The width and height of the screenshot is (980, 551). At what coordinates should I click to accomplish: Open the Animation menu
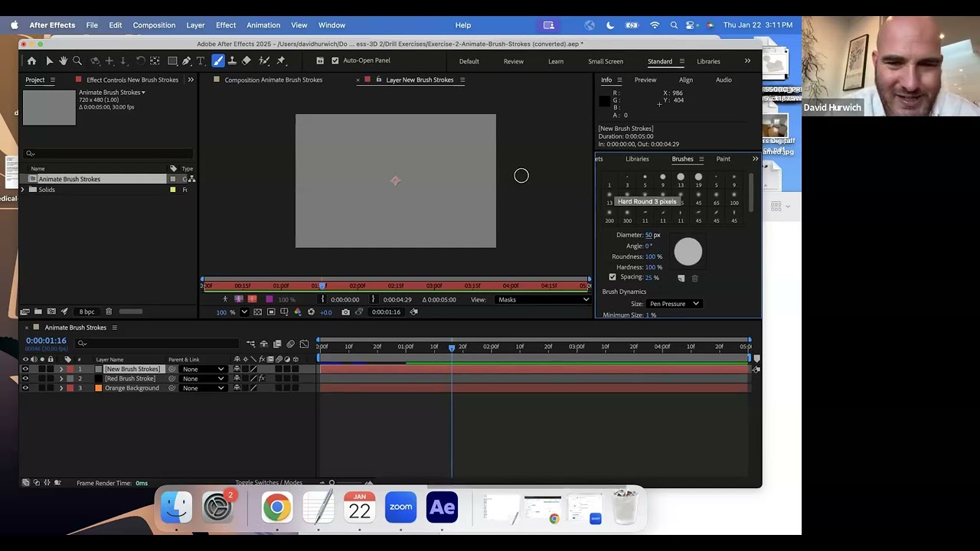pos(263,25)
